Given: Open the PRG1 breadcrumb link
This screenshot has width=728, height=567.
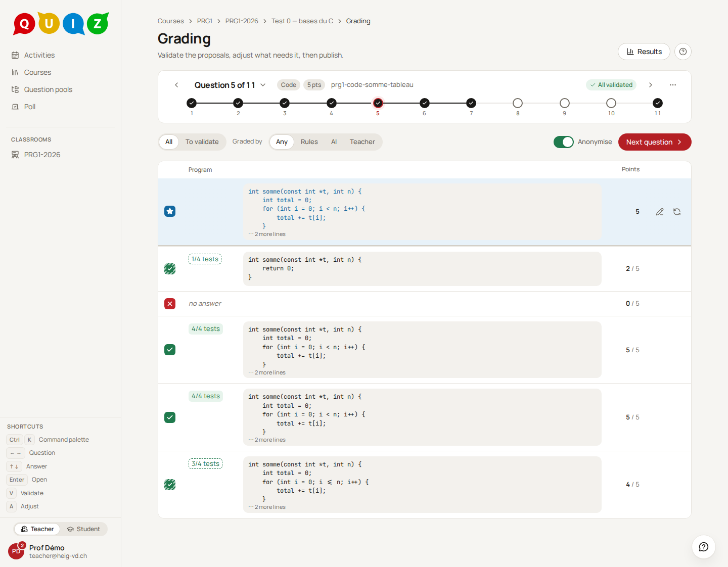Looking at the screenshot, I should tap(205, 21).
